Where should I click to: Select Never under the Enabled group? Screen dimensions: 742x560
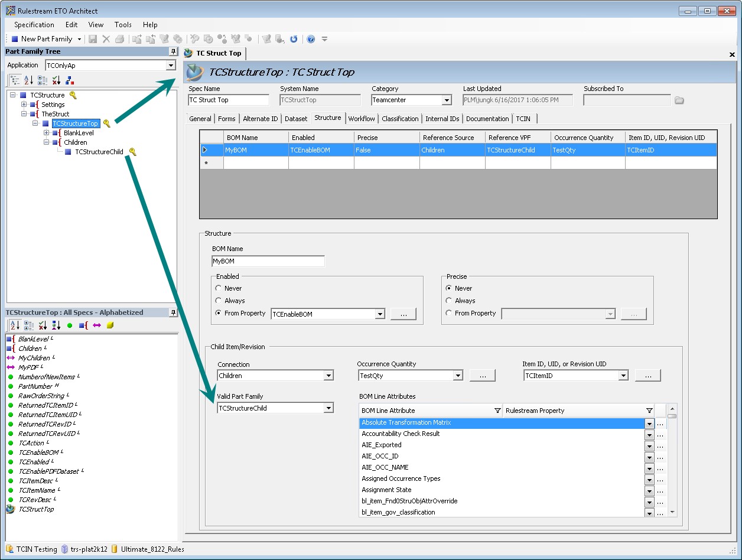[x=219, y=288]
